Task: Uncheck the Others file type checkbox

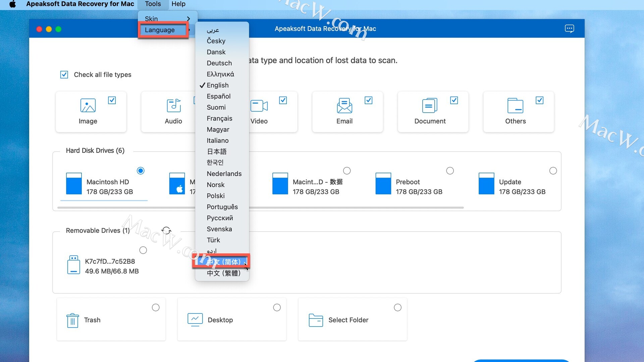Action: (540, 100)
